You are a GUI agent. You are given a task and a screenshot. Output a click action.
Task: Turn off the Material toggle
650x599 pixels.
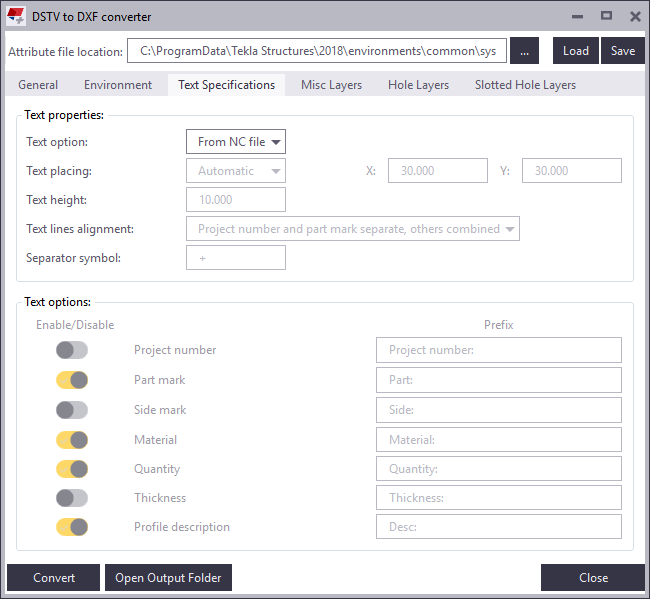point(72,439)
